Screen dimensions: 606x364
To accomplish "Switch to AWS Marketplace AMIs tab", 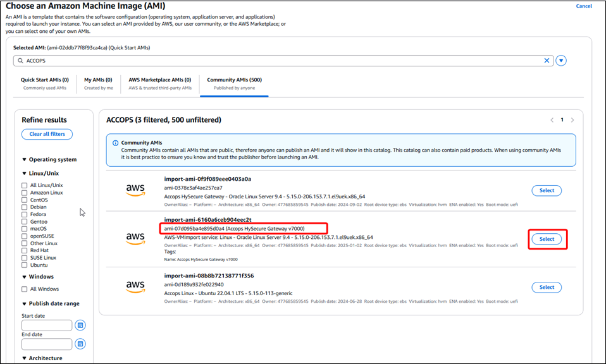I will [x=159, y=83].
